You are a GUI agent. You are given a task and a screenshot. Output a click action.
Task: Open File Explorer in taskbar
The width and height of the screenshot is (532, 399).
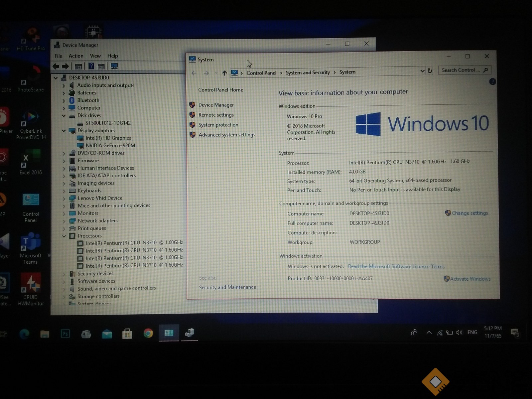(45, 334)
